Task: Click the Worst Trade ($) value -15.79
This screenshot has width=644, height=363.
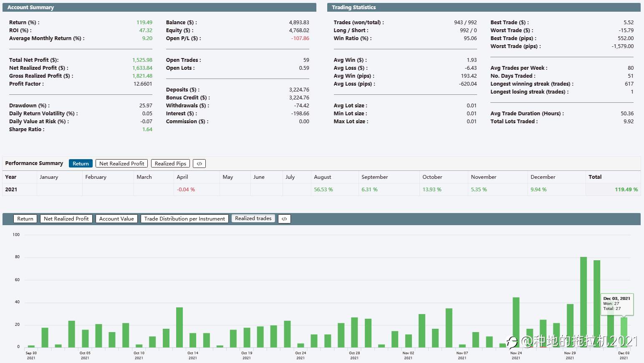Action: (626, 30)
